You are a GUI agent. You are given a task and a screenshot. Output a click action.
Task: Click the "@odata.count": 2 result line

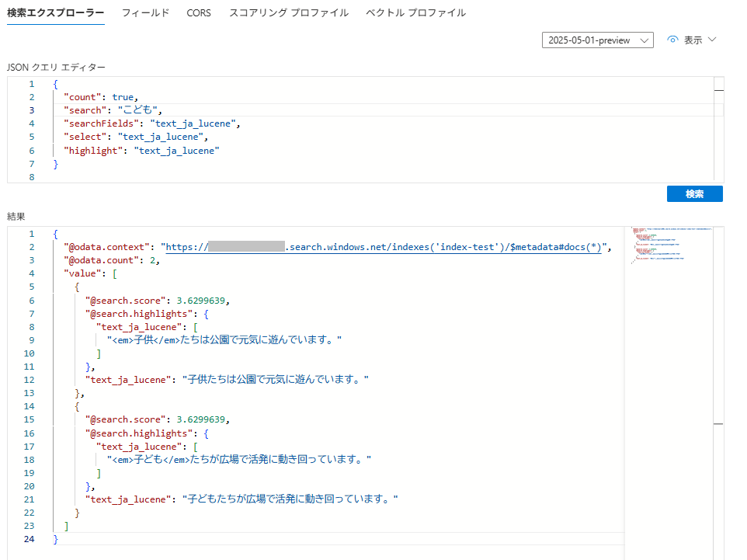112,260
